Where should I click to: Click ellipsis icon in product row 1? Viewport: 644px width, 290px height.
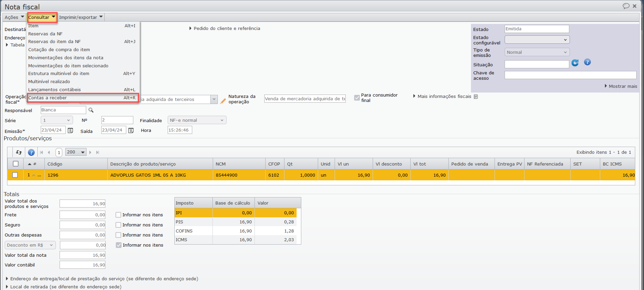pyautogui.click(x=39, y=175)
